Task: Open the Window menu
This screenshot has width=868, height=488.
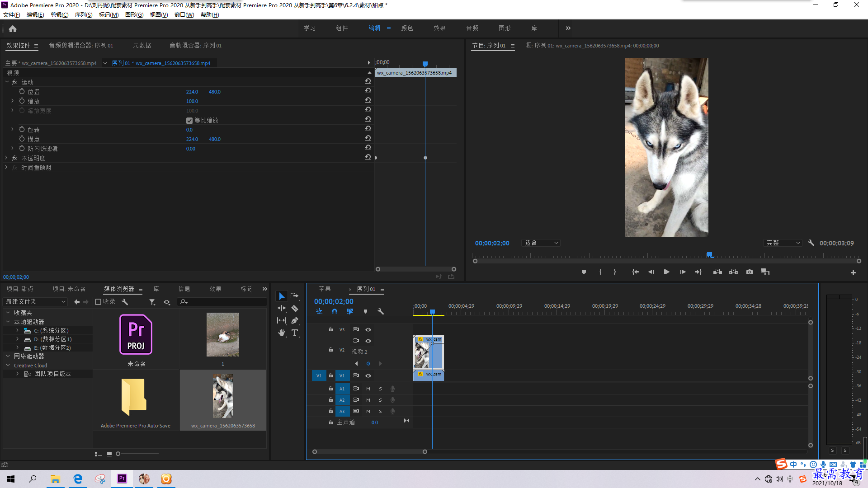Action: pyautogui.click(x=184, y=15)
